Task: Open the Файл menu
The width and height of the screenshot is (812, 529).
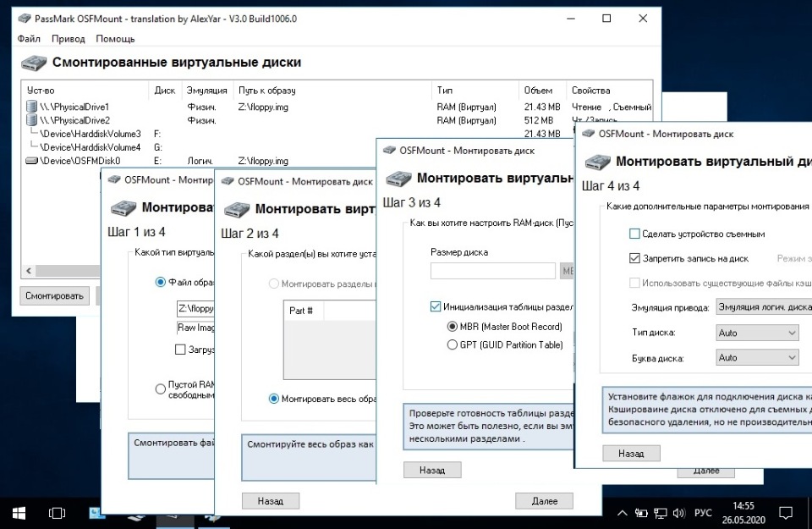Action: coord(29,39)
